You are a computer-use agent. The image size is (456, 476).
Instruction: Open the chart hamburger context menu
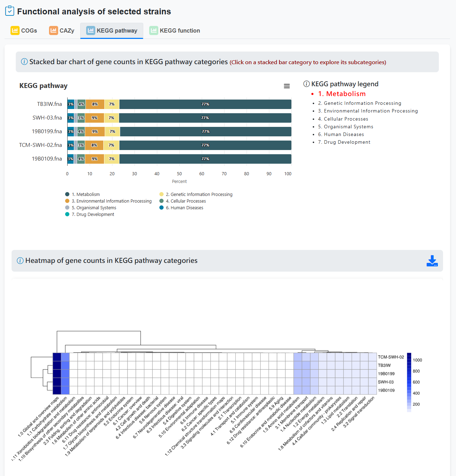[x=286, y=86]
